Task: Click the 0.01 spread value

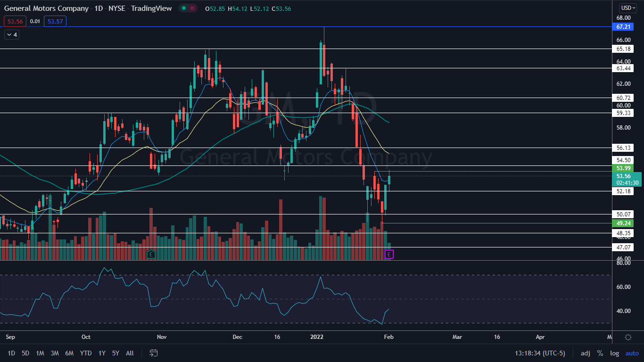Action: 35,21
